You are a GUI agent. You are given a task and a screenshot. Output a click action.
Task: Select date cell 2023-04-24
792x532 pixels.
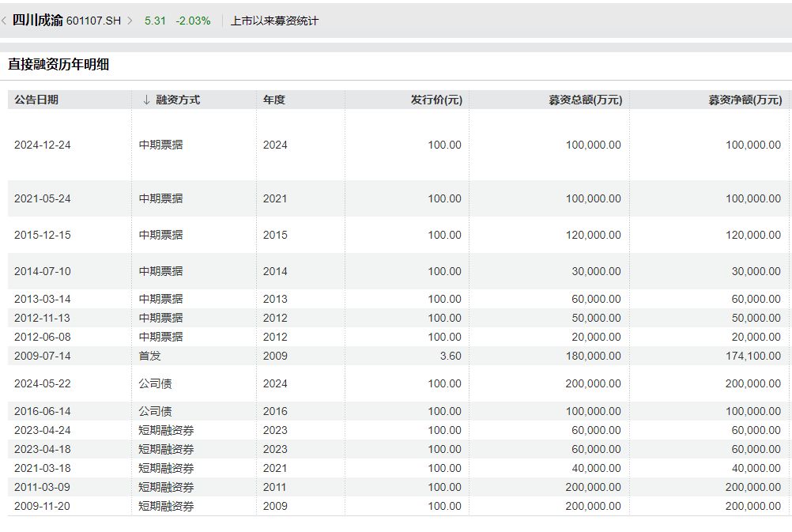[43, 431]
